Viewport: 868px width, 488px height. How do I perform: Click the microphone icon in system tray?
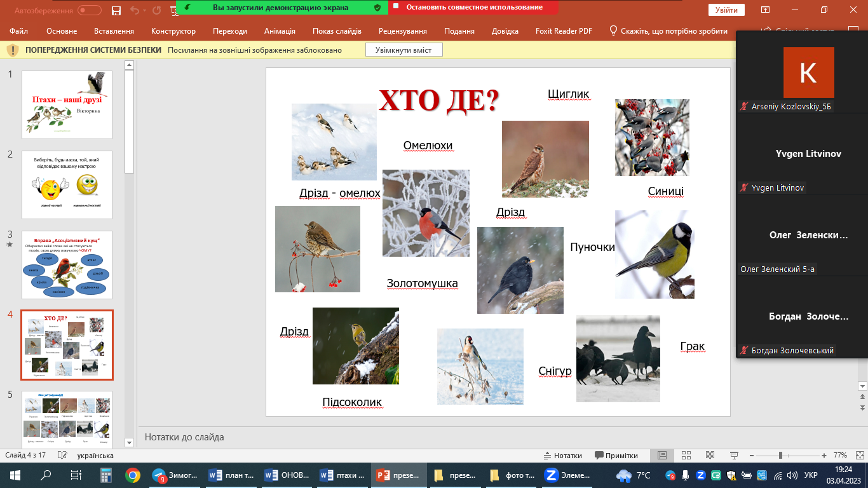[x=686, y=475]
